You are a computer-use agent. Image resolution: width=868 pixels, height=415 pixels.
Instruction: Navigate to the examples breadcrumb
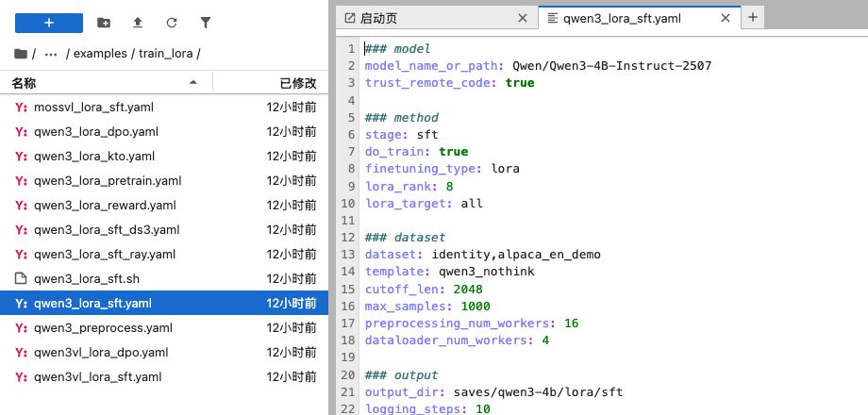[100, 54]
